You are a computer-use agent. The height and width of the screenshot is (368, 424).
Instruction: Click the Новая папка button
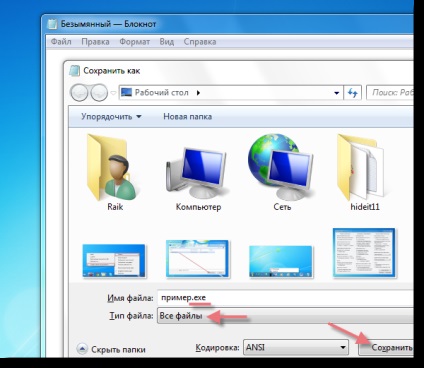[187, 117]
